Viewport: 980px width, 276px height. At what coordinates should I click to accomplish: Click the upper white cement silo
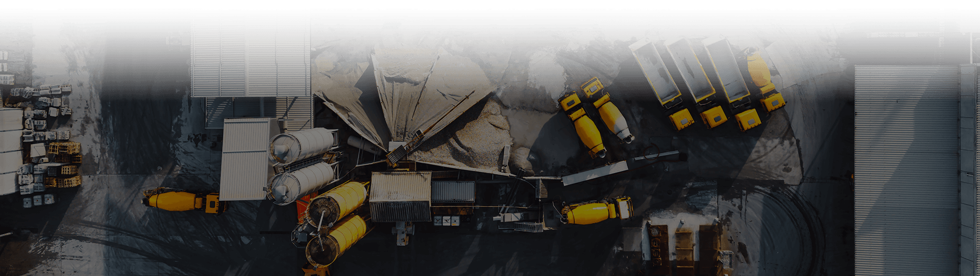point(303,145)
